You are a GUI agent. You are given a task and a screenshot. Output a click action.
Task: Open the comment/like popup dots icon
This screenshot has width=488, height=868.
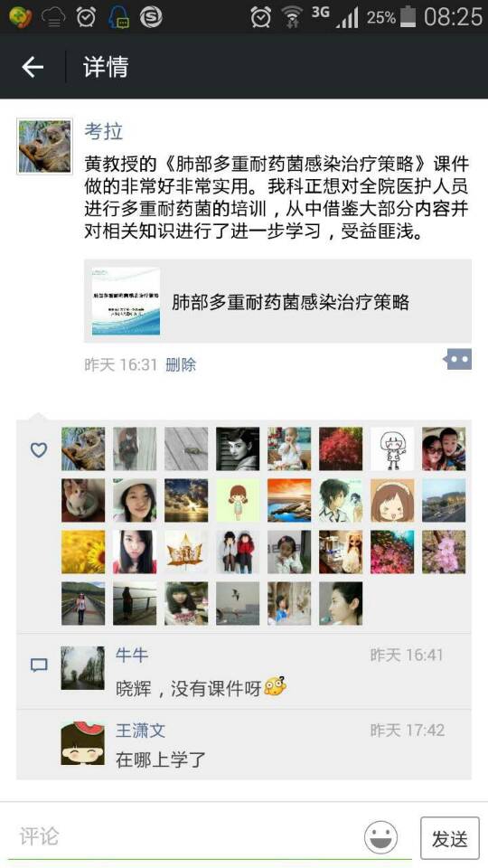pos(457,359)
